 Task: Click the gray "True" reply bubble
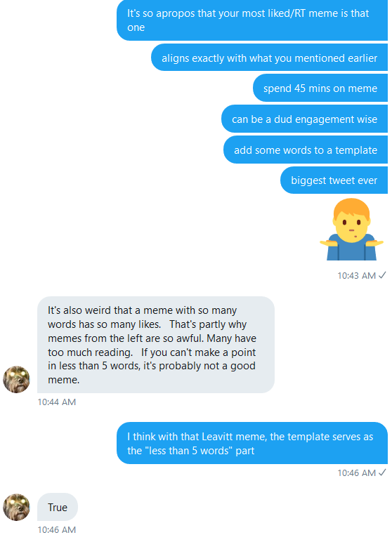(58, 507)
